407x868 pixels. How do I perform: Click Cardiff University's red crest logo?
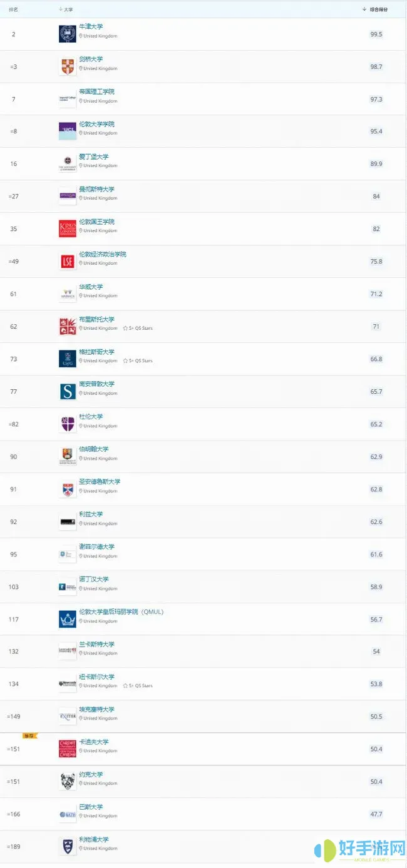click(x=67, y=748)
